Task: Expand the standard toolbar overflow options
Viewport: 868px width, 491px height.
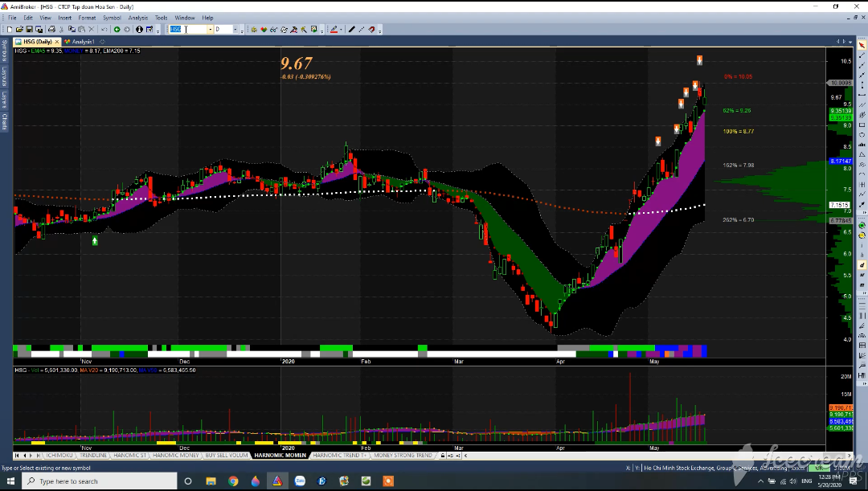Action: 158,31
